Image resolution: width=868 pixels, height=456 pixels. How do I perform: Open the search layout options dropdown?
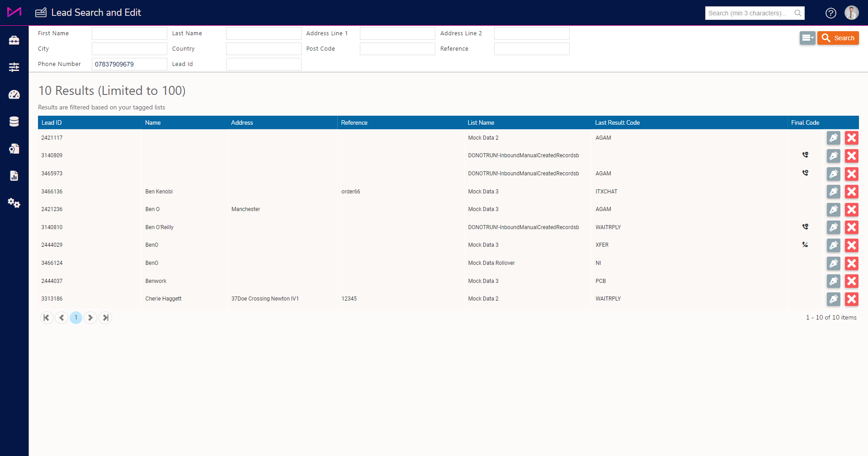click(x=807, y=38)
